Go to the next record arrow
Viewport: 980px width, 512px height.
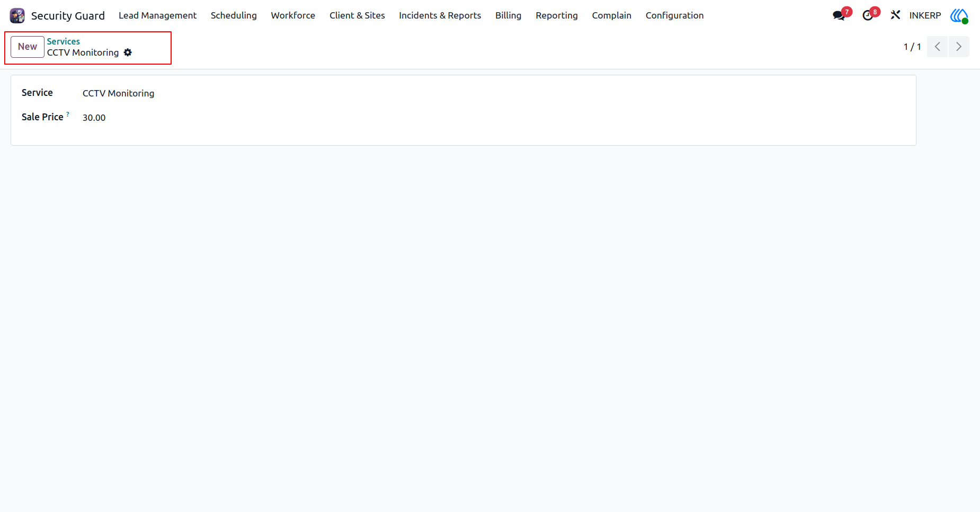coord(959,47)
